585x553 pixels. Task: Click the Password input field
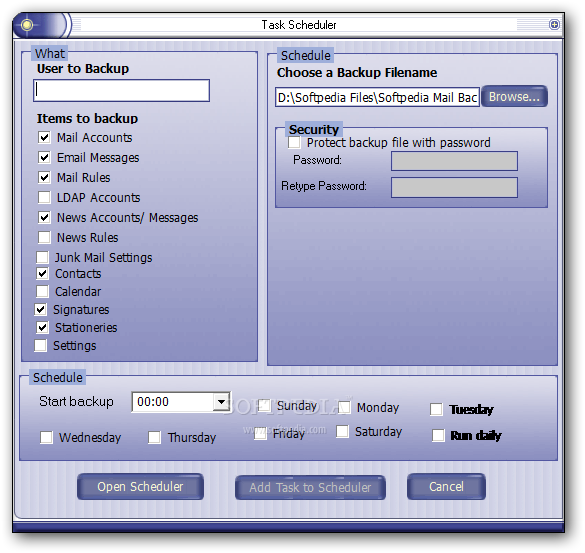454,161
